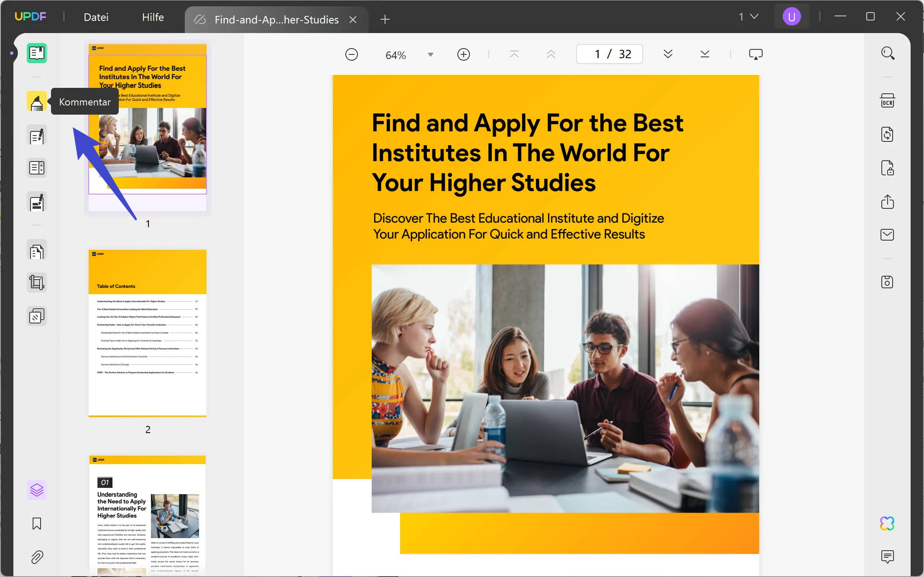924x577 pixels.
Task: Expand page number input field
Action: (x=608, y=54)
